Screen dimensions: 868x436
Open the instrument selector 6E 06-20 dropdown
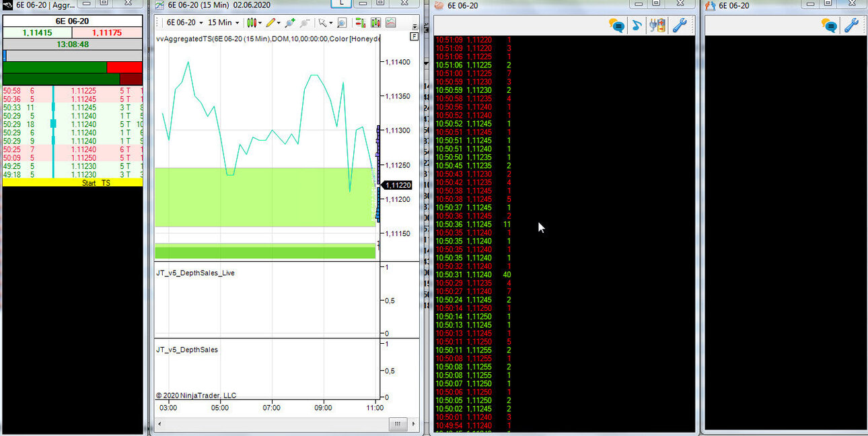[x=184, y=22]
